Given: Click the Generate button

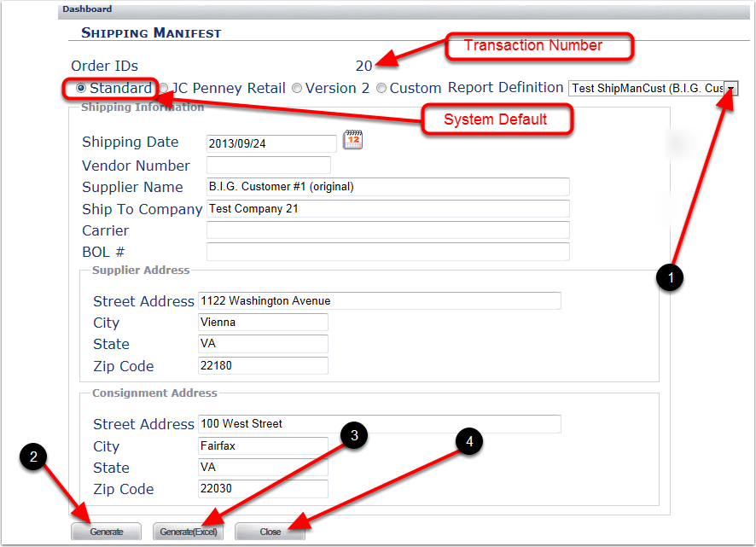Looking at the screenshot, I should [106, 531].
